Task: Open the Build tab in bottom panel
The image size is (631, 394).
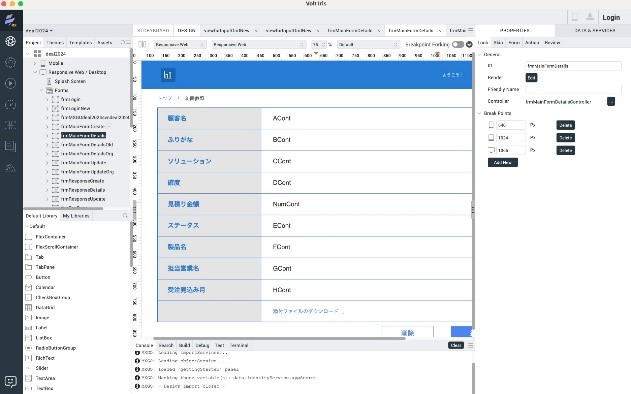Action: (184, 345)
